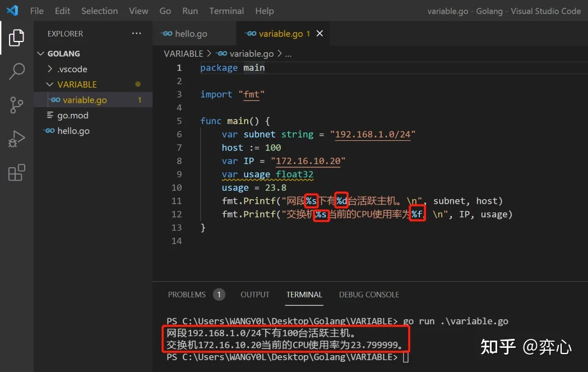Open the Run menu

(x=190, y=11)
